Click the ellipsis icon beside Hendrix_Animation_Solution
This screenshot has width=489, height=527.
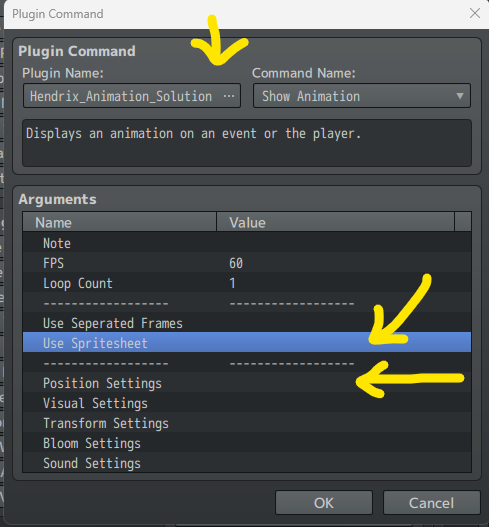[x=229, y=96]
